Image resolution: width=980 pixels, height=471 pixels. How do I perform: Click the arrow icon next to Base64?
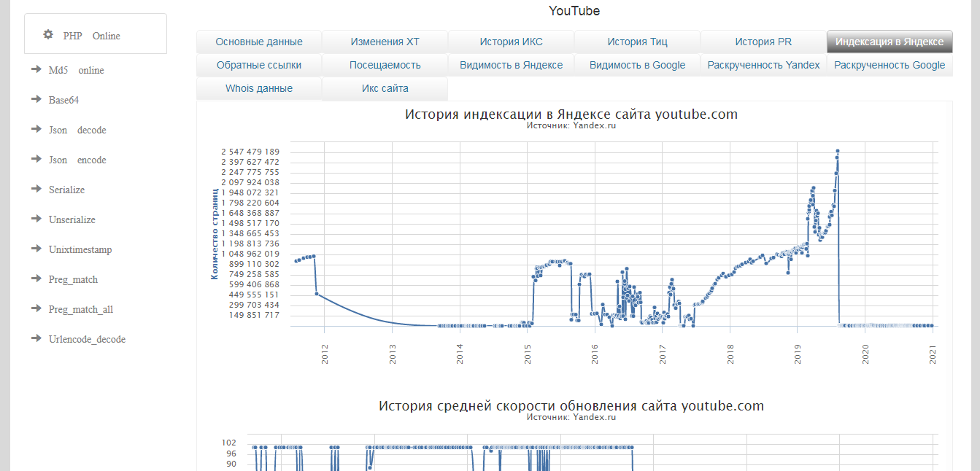[x=36, y=99]
